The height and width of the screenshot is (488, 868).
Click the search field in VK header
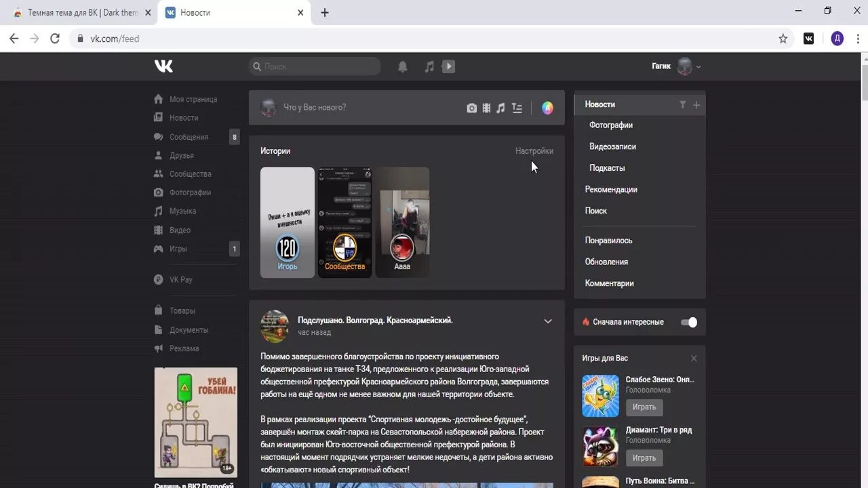click(x=315, y=66)
